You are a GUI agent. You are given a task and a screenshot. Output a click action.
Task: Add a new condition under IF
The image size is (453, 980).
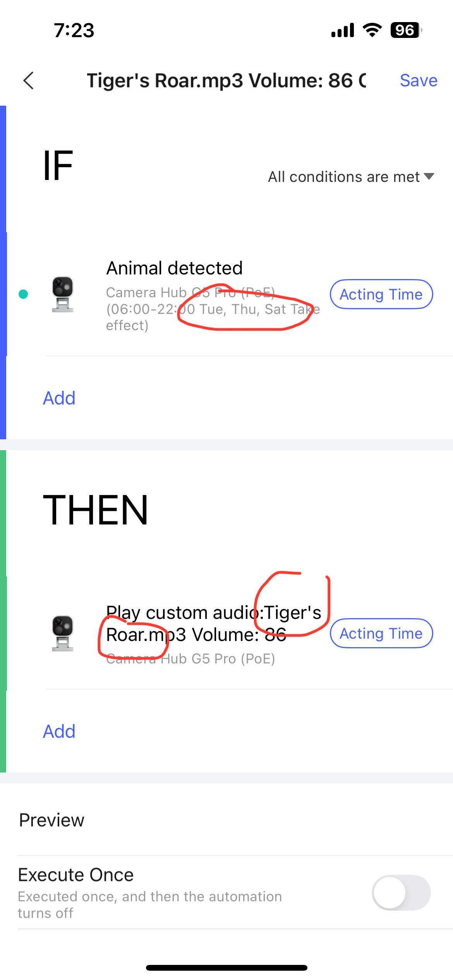point(59,398)
